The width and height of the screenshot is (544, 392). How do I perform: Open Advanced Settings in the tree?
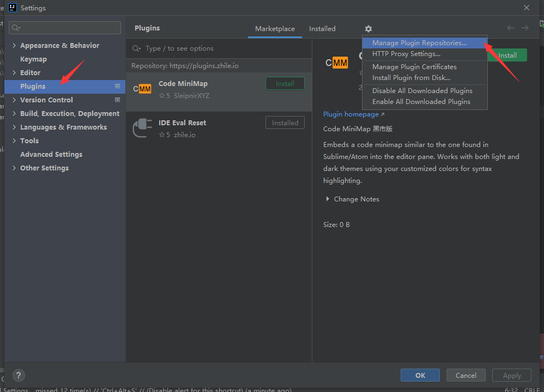click(x=51, y=154)
